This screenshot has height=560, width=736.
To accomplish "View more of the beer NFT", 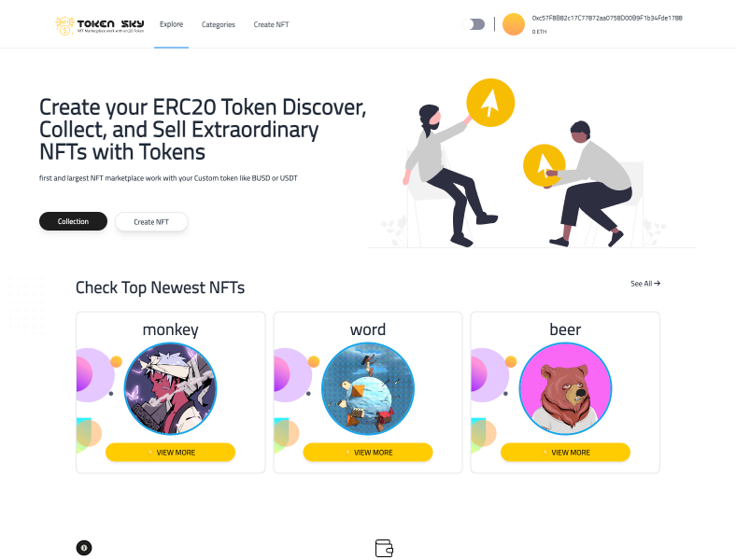I will 566,453.
